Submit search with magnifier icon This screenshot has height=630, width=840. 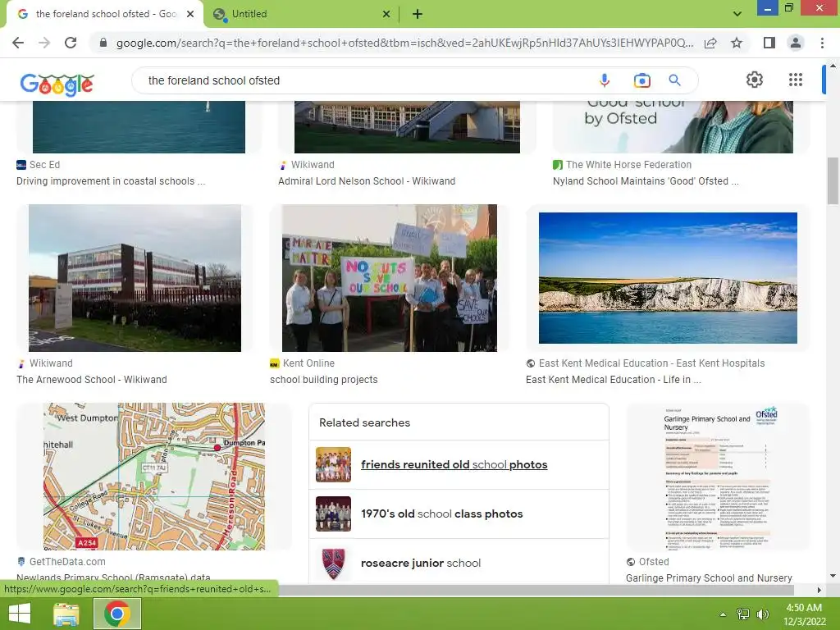[x=675, y=80]
